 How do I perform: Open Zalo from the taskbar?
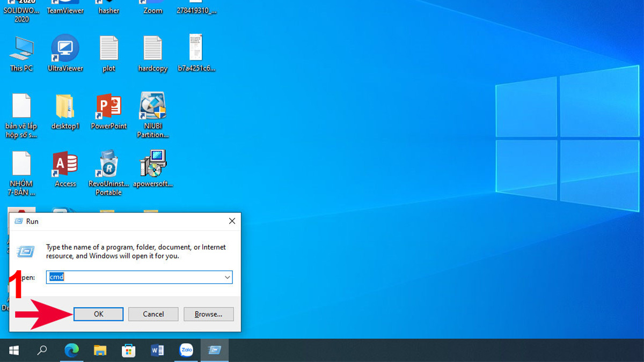click(186, 351)
